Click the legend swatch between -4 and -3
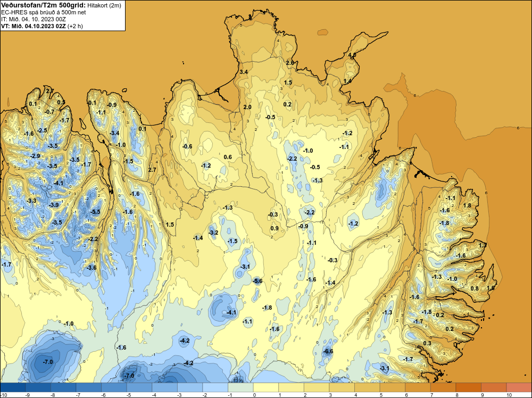The height and width of the screenshot is (398, 532). 165,387
